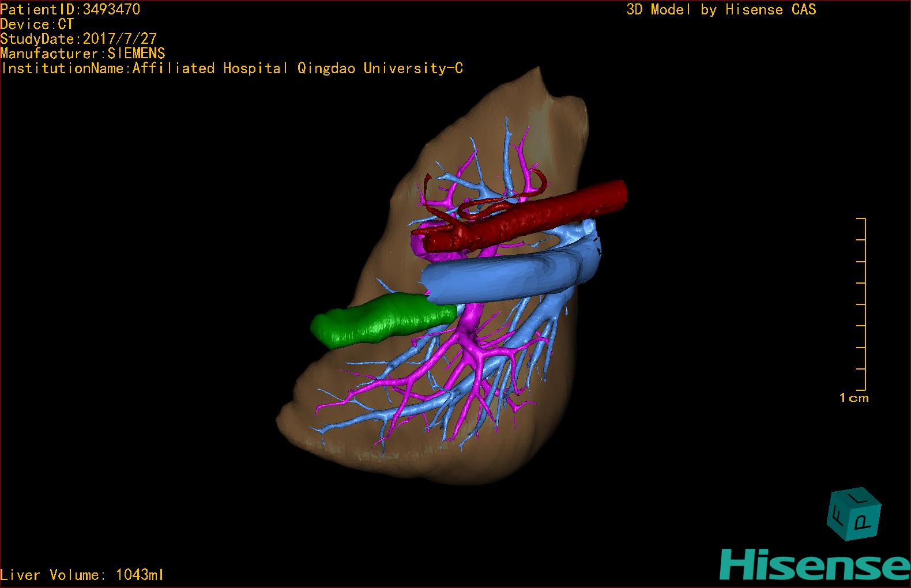The image size is (911, 588).
Task: Click the 3D Model by Hisense CAS title
Action: point(721,10)
